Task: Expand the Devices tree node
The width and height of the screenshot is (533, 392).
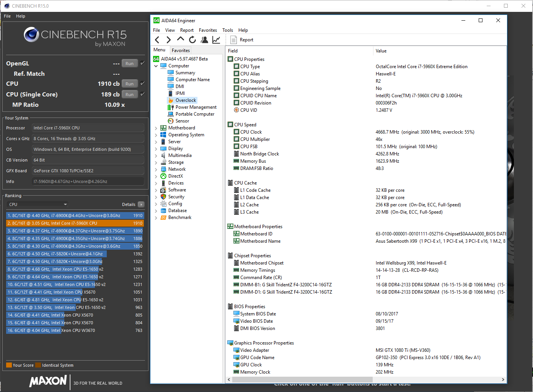Action: (x=156, y=183)
